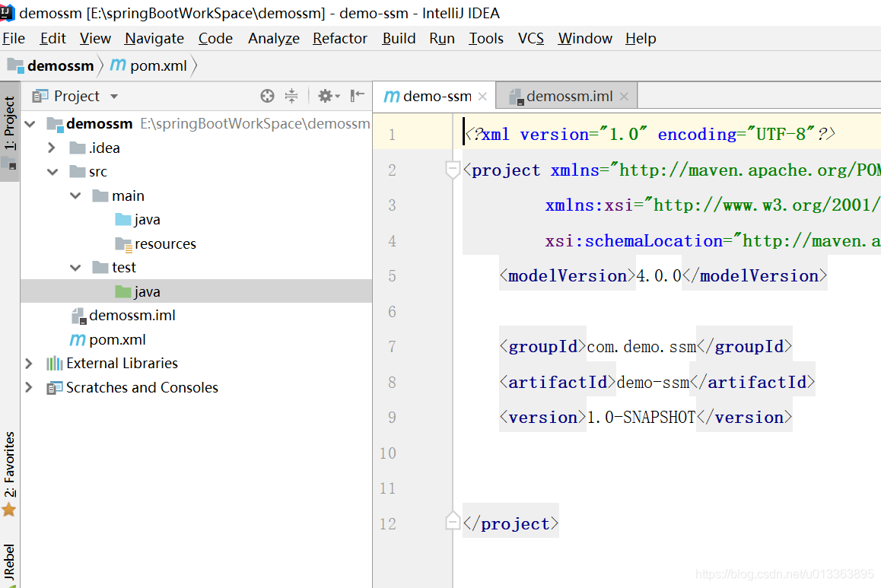Open the Window menu
This screenshot has height=588, width=881.
click(x=585, y=38)
